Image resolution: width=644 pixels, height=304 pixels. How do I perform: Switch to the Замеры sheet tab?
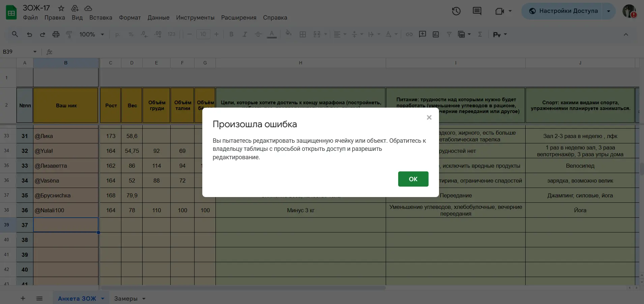(125, 299)
